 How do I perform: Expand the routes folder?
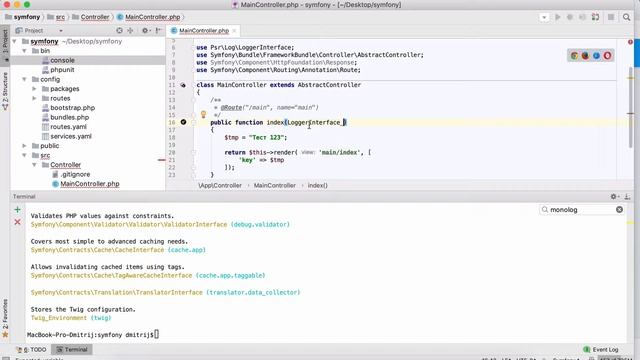(x=34, y=98)
